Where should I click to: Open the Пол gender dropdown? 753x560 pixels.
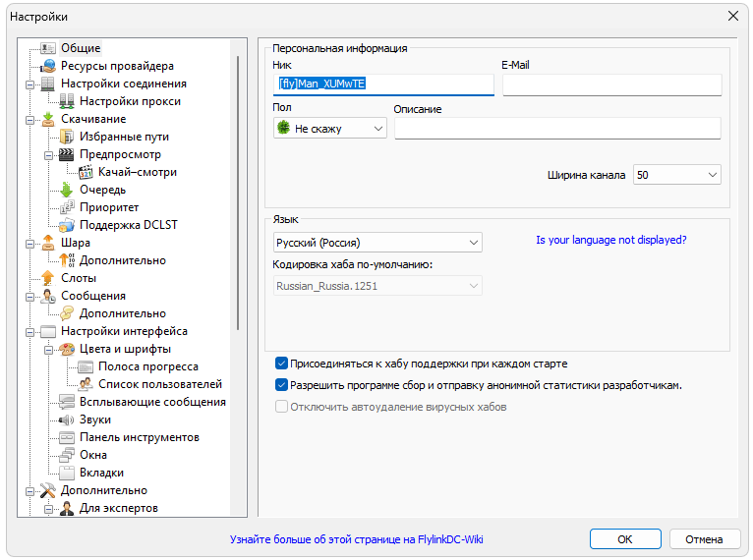330,129
